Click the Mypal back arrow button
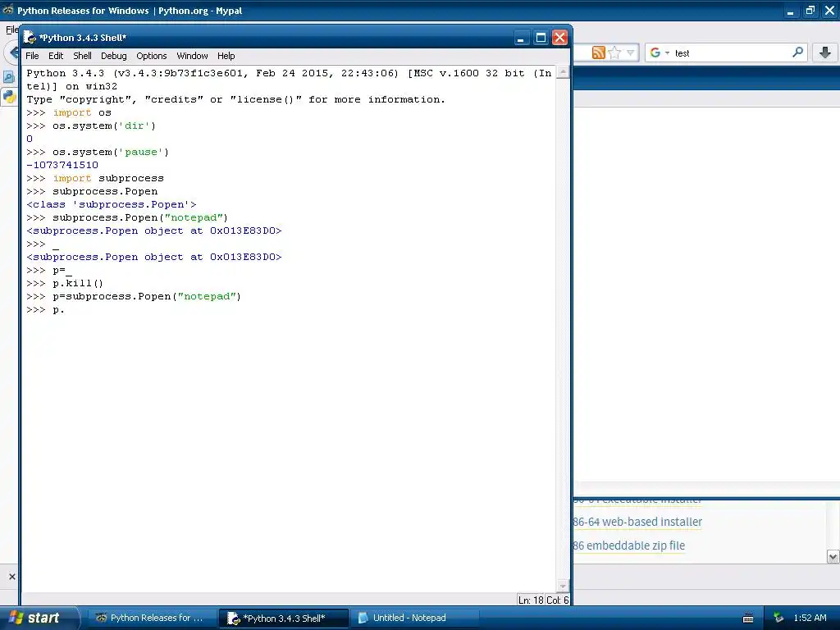 pos(13,53)
